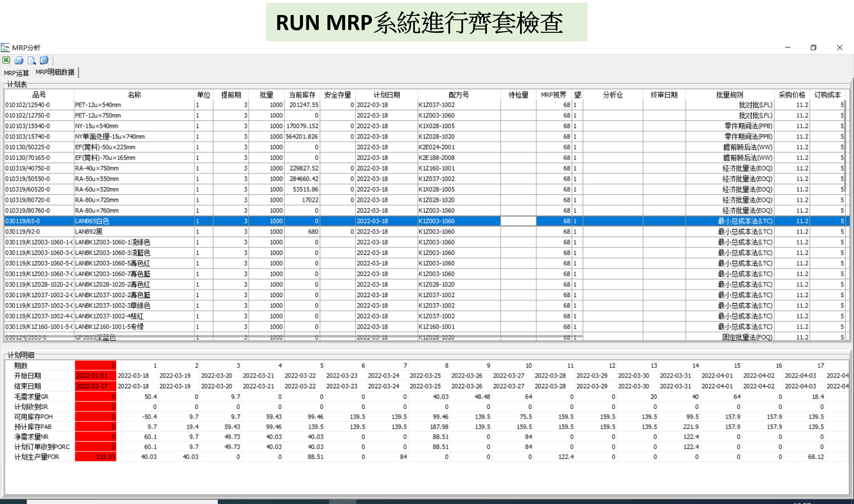
Task: Select row 010102/12540-0 PET-12u×540mm
Action: pos(98,105)
